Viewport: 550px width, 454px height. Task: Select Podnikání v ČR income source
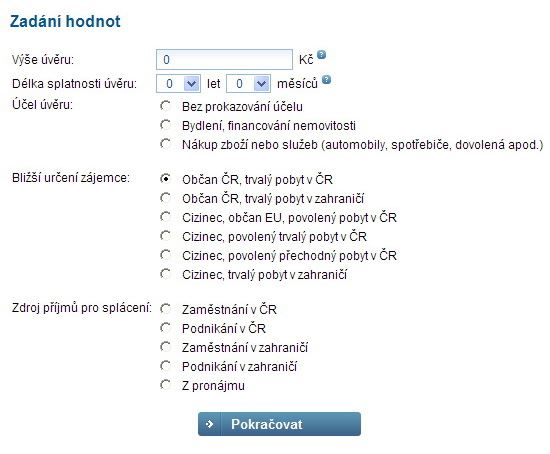pos(165,328)
